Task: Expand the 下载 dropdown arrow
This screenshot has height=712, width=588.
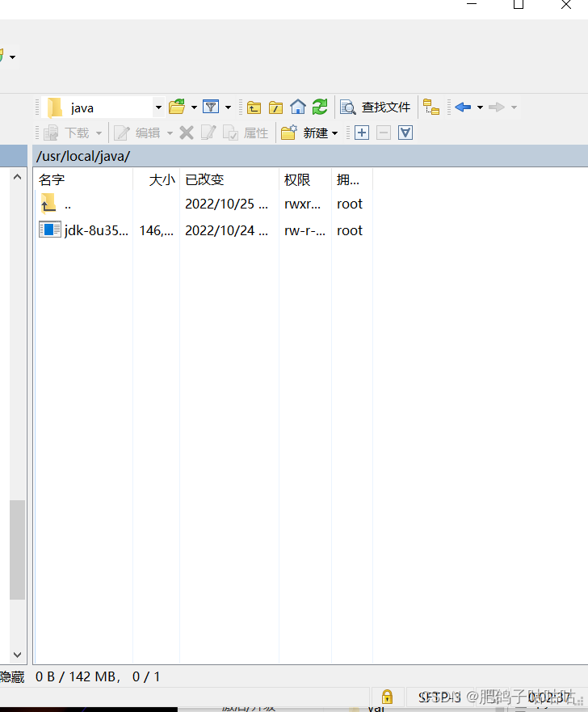Action: (x=99, y=133)
